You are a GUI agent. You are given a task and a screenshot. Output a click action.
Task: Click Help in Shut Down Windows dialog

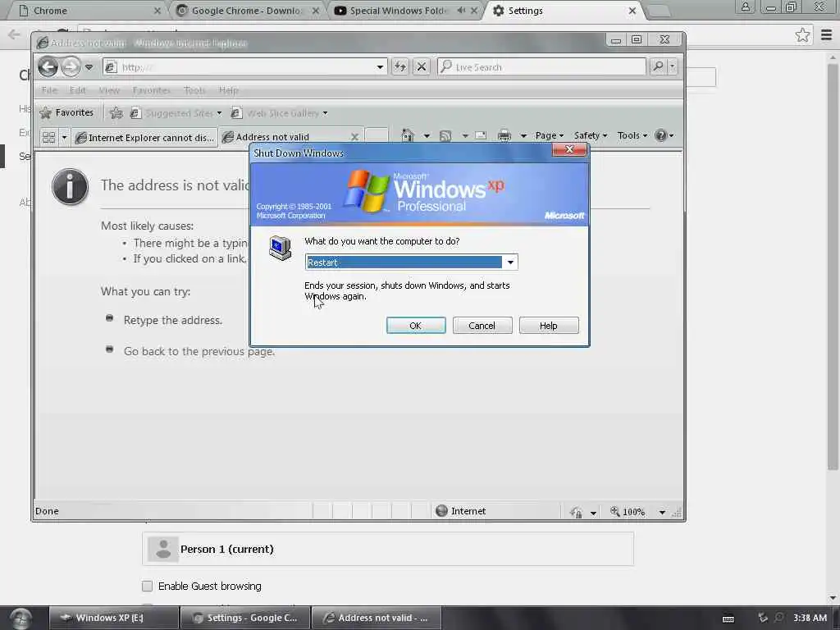click(x=549, y=325)
